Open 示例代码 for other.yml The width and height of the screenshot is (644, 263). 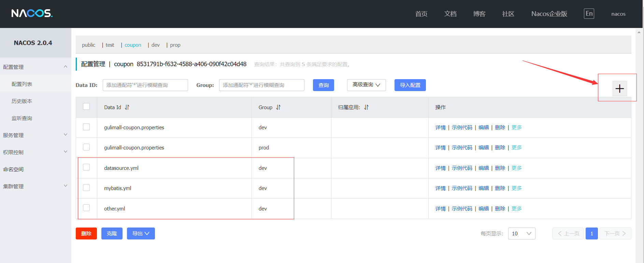pos(462,208)
